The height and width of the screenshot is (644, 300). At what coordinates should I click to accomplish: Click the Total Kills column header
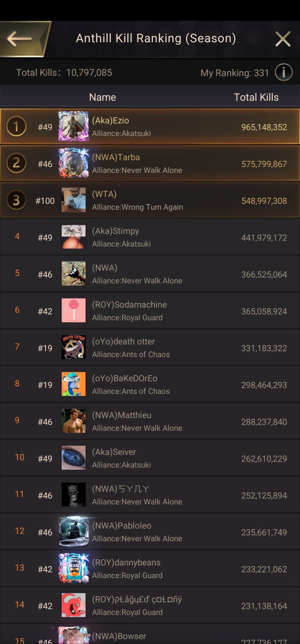[x=256, y=97]
